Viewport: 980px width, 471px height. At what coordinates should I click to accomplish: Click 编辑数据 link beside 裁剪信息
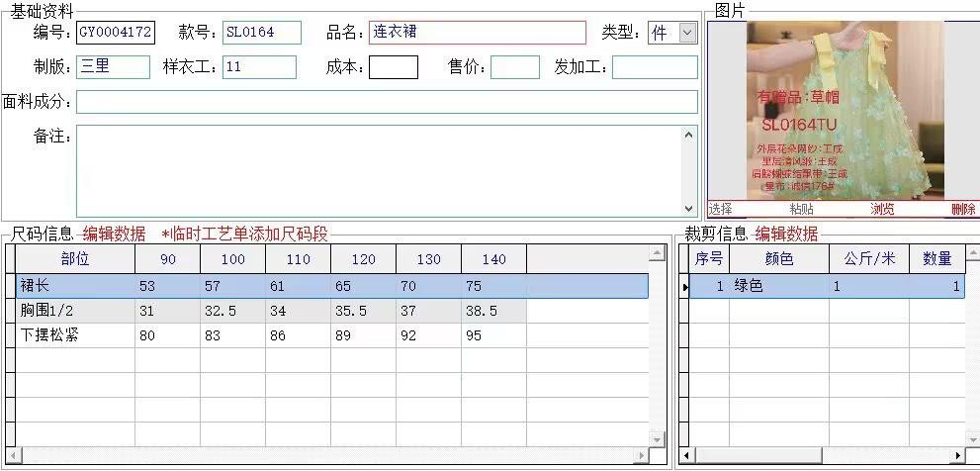click(x=786, y=234)
